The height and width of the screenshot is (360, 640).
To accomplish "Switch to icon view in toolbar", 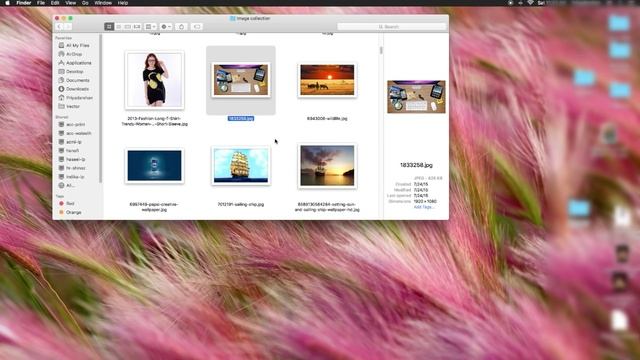I will coord(109,27).
